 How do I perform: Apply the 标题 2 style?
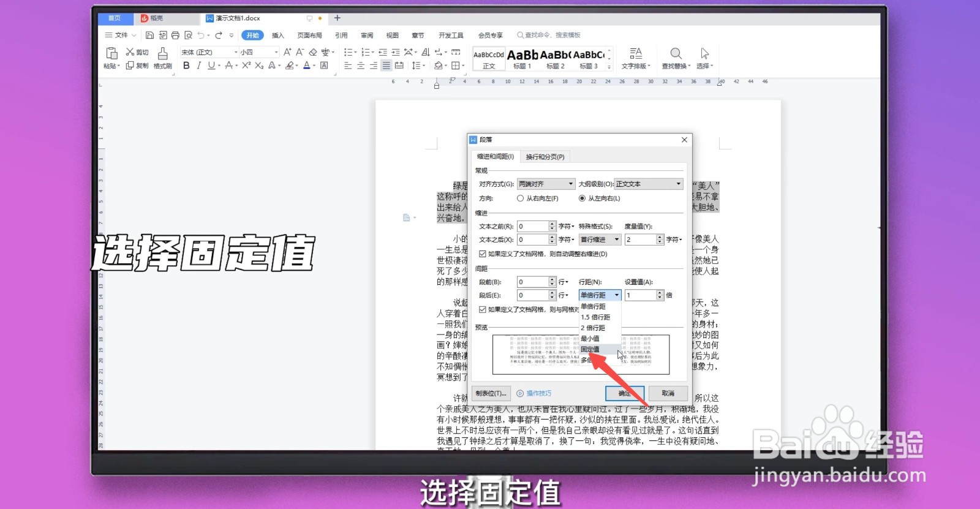(x=556, y=59)
